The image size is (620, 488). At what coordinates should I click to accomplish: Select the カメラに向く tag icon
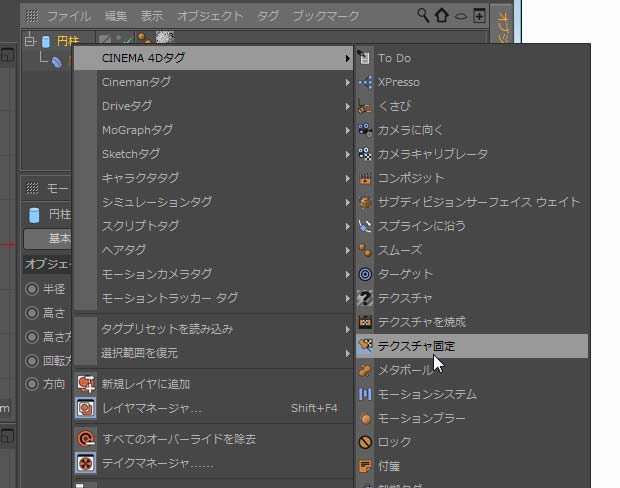(365, 130)
